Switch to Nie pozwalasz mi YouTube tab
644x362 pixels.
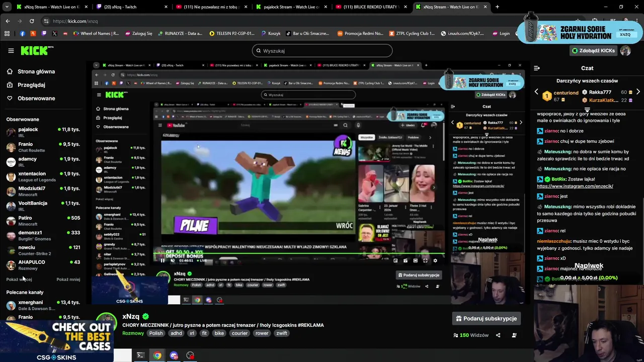(212, 7)
